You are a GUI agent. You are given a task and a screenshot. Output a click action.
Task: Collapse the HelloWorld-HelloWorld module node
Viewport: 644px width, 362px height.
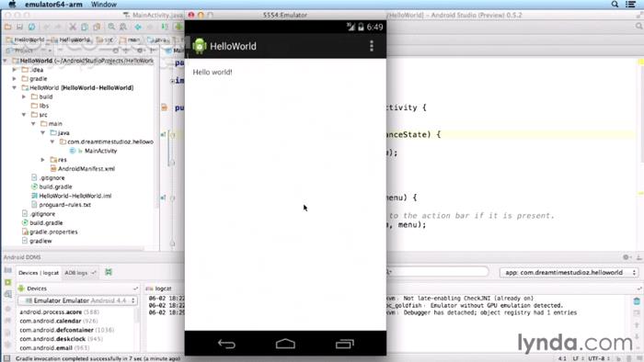pos(15,87)
